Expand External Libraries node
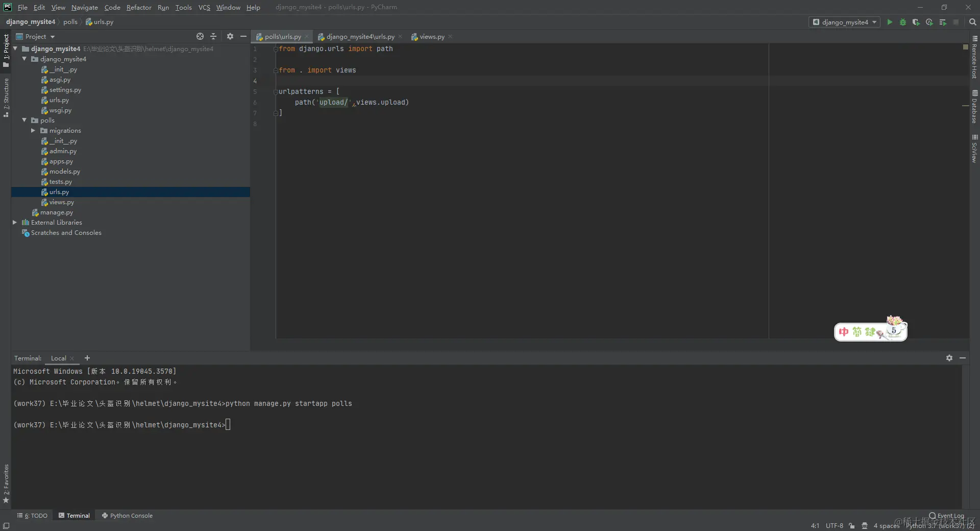The image size is (980, 531). click(15, 222)
